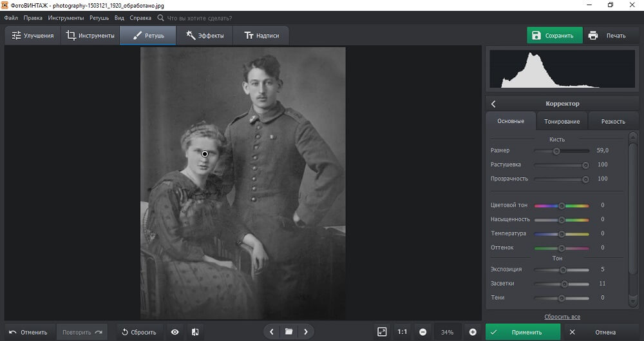Click the search field 'Что вы хотите сделать?'
Image resolution: width=644 pixels, height=341 pixels.
(x=199, y=18)
